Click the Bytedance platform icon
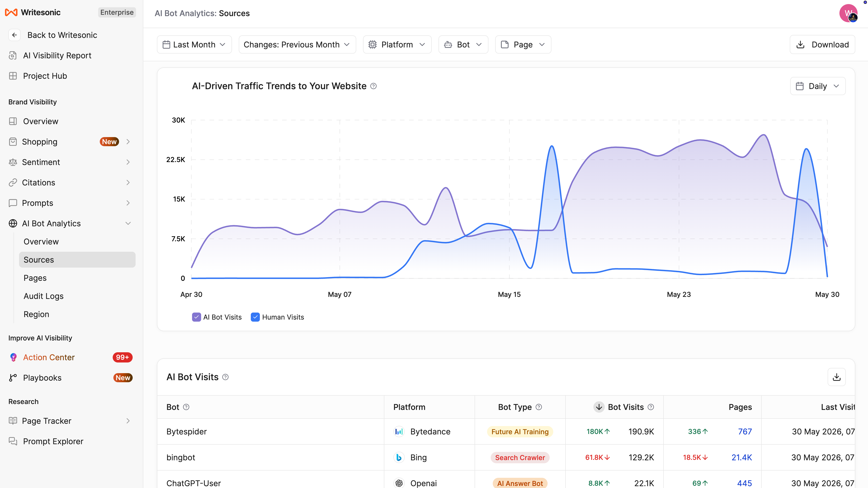868x488 pixels. point(399,432)
